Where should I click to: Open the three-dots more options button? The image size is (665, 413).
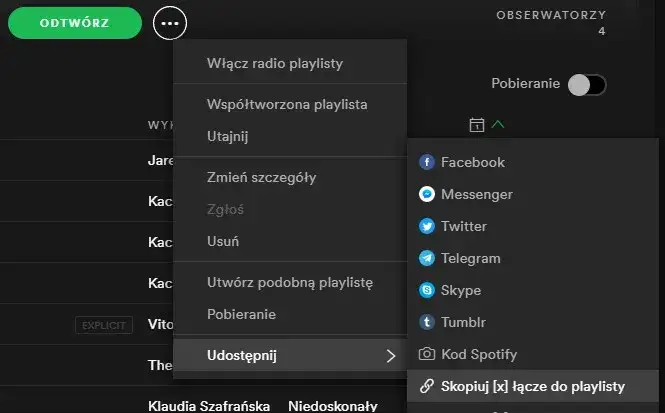(x=170, y=23)
